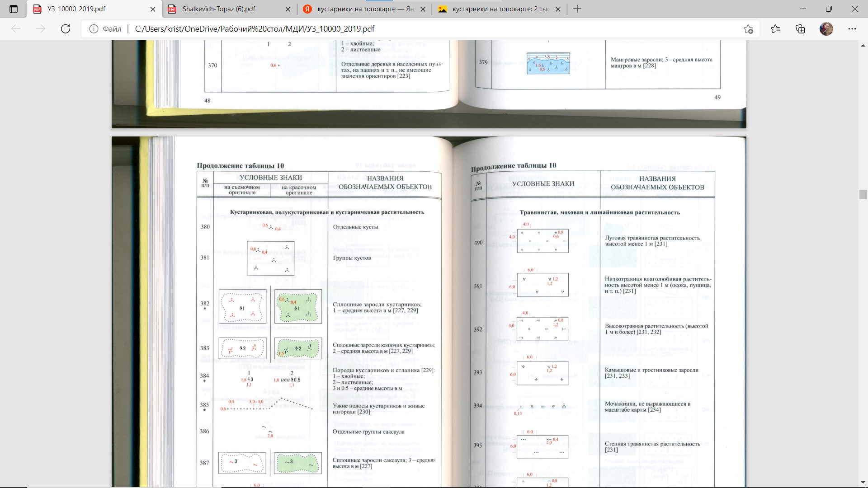Close the УЗ_10000_2019.pdf tab
This screenshot has height=488, width=868.
click(x=153, y=9)
